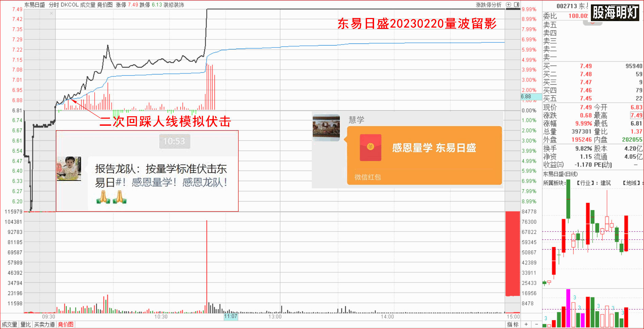The width and height of the screenshot is (644, 329).
Task: Click the 换手 value 9.82%
Action: [x=583, y=149]
